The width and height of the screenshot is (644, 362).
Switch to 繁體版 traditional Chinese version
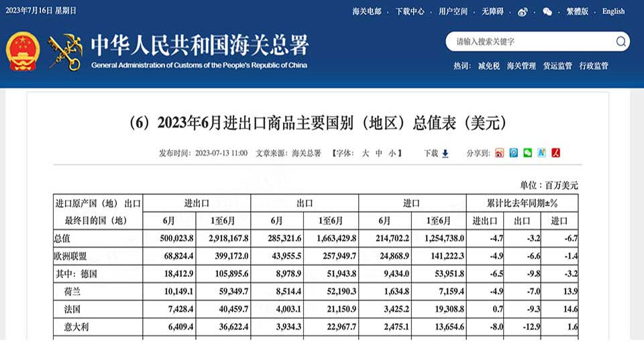tap(577, 11)
